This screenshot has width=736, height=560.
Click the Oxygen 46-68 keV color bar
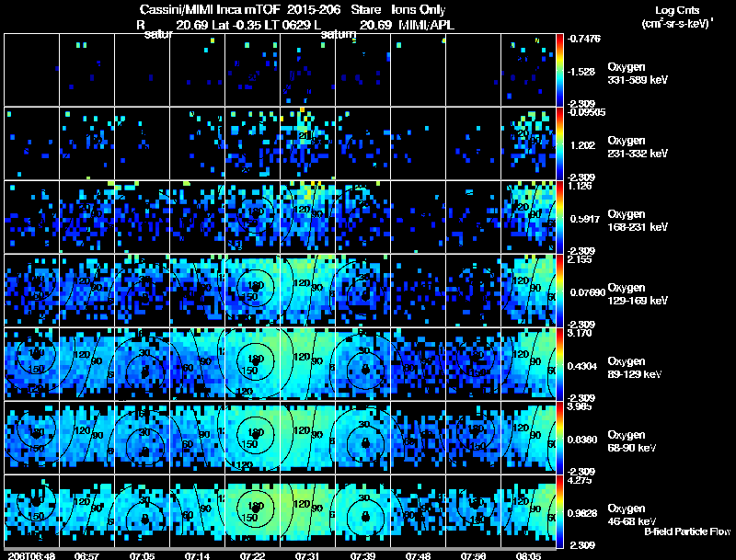click(x=559, y=511)
